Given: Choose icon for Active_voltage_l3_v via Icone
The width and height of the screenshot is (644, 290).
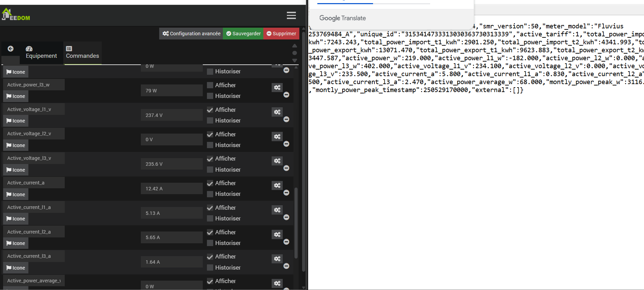Looking at the screenshot, I should [x=16, y=170].
